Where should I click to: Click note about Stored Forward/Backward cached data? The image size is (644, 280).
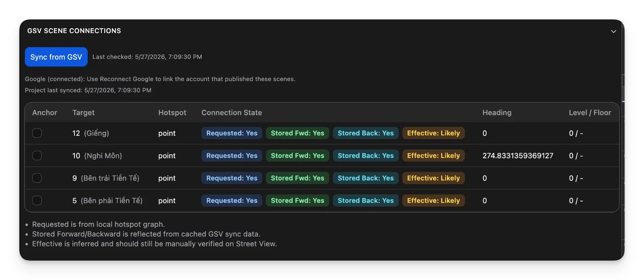coord(146,234)
